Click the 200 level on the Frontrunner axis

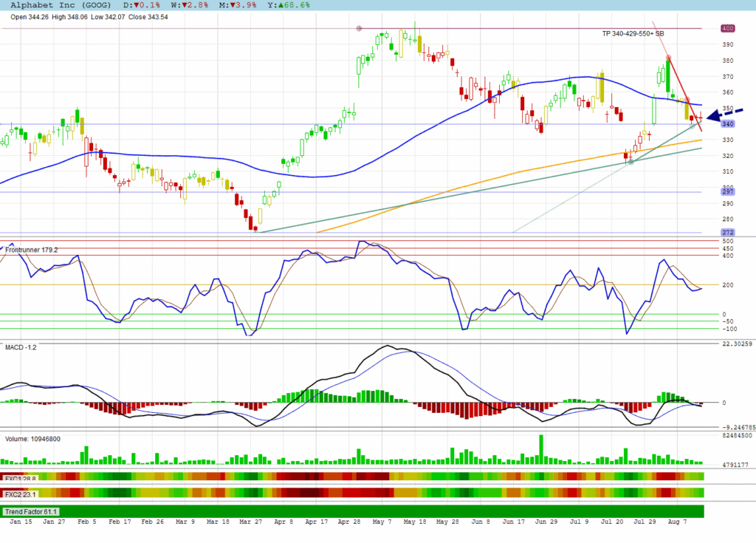point(727,285)
